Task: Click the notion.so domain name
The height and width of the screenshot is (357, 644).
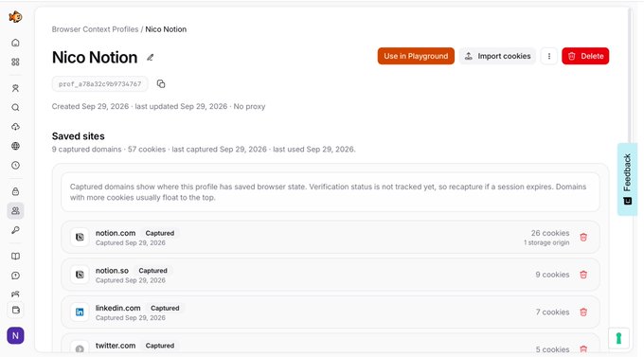Action: (112, 270)
